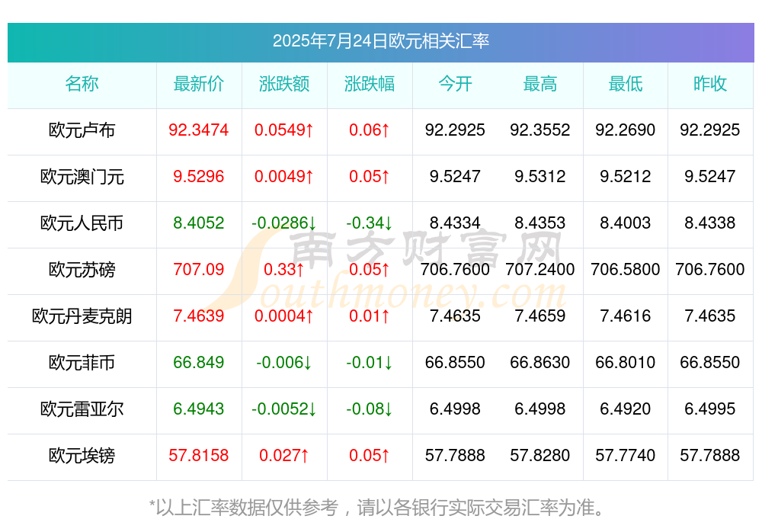Click previous close value 6.4995

coord(710,409)
